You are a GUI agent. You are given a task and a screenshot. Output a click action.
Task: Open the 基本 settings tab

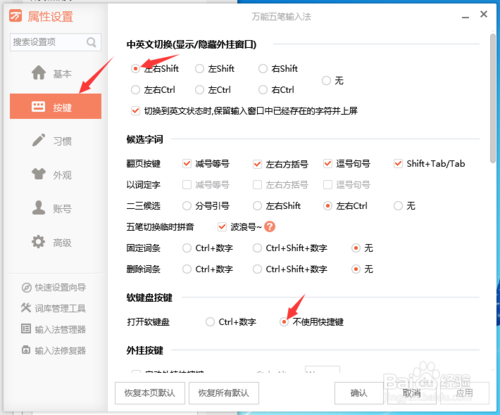coord(56,73)
